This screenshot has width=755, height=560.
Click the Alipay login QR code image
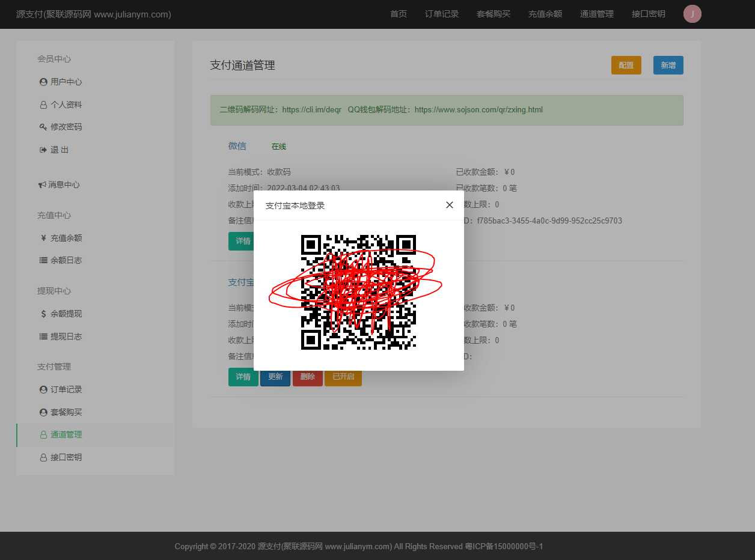point(359,292)
